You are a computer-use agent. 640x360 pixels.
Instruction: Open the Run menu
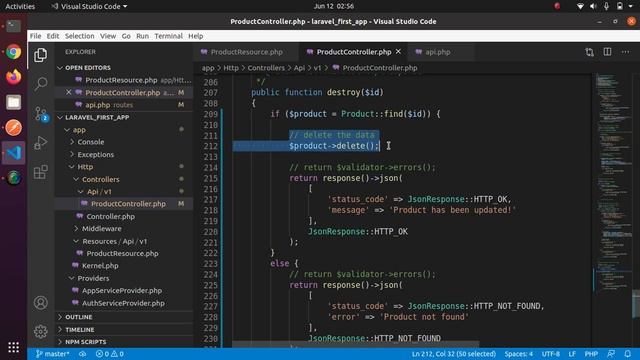coord(142,36)
